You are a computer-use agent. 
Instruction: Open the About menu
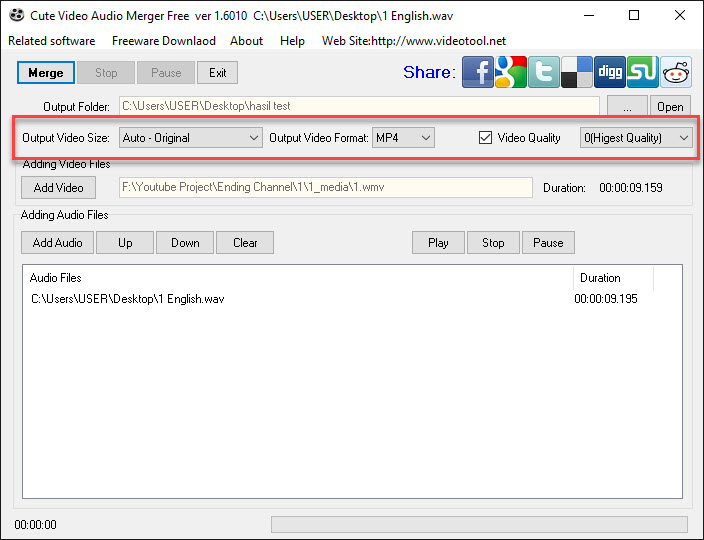(246, 41)
